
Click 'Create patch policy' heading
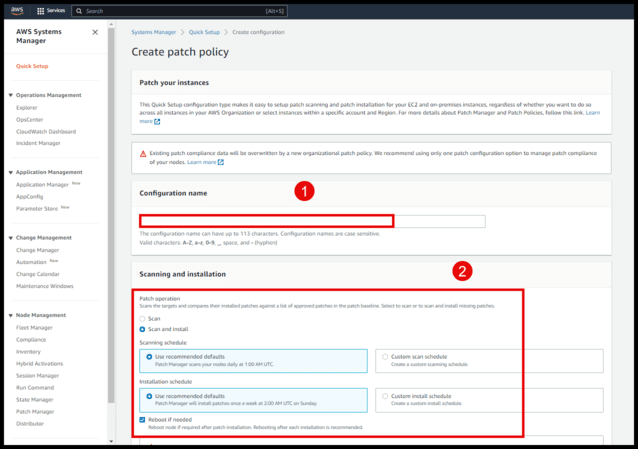point(180,52)
